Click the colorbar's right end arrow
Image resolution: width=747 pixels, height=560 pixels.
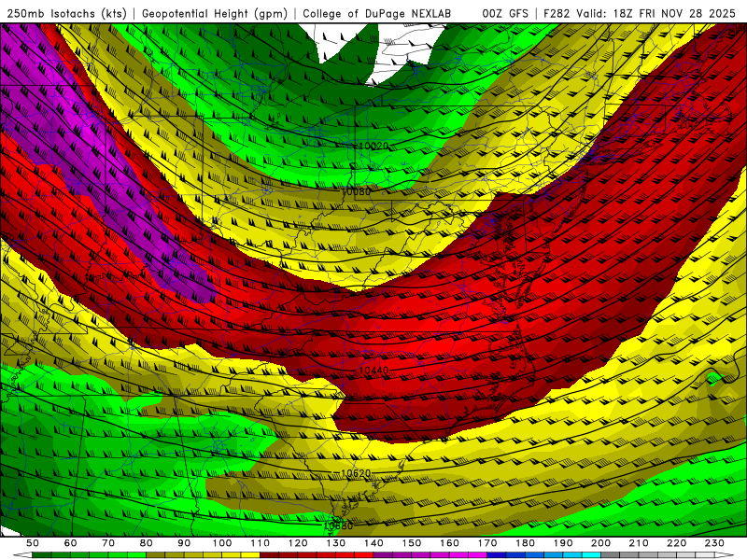pos(725,554)
